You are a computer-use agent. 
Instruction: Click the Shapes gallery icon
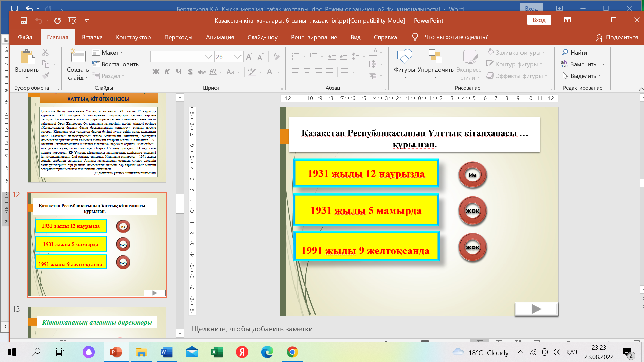(x=404, y=57)
